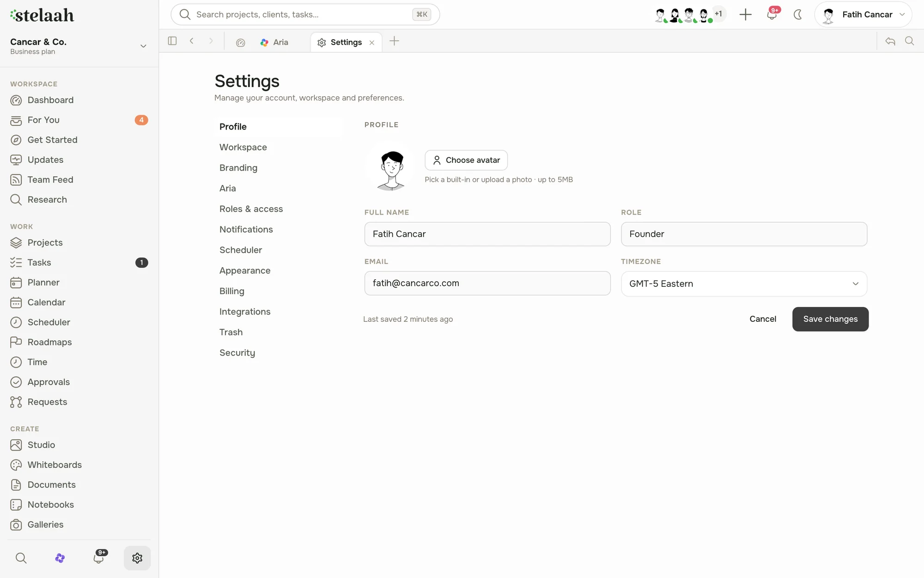This screenshot has height=578, width=924.
Task: Click the Full Name field
Action: pyautogui.click(x=487, y=234)
